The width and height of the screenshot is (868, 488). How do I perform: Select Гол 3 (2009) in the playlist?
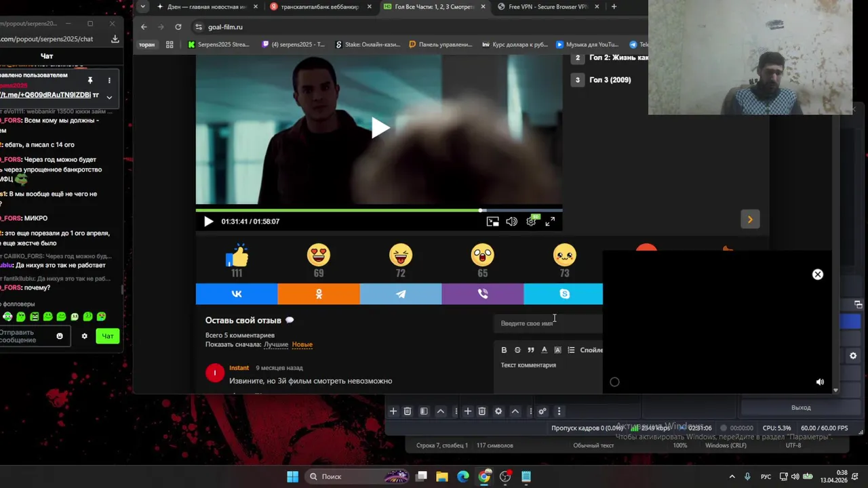(x=610, y=80)
